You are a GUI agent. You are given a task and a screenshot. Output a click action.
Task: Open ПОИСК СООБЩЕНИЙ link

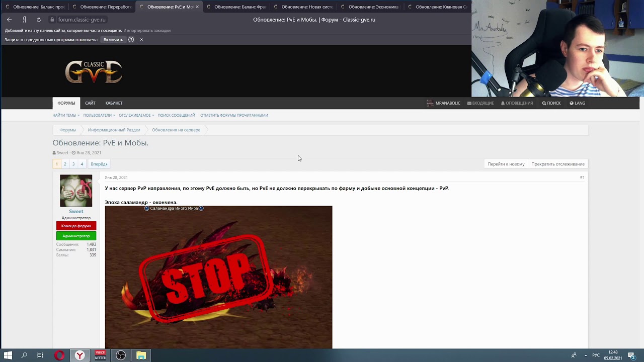point(176,115)
